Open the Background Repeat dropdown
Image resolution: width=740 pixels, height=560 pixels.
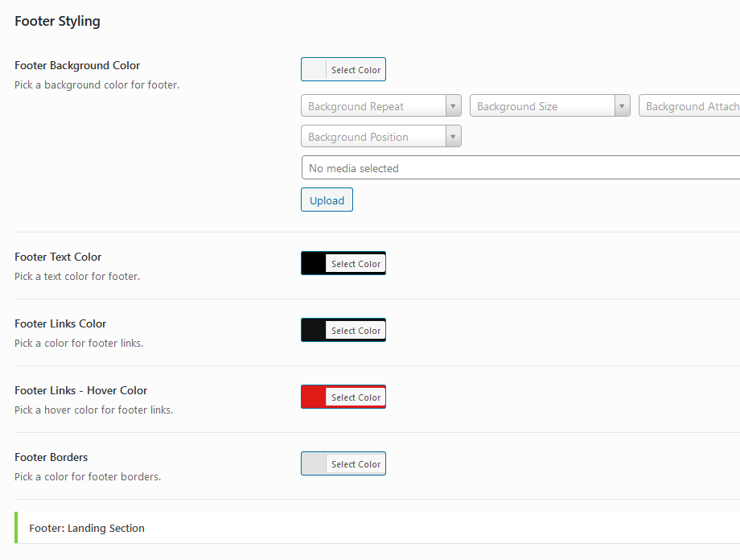click(373, 106)
